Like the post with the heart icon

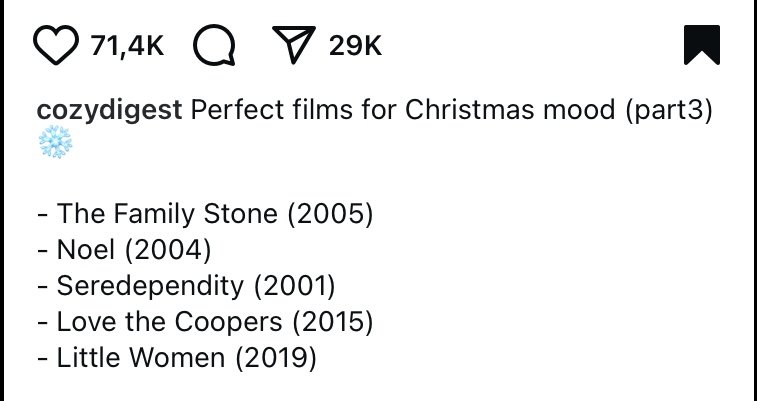tap(56, 44)
